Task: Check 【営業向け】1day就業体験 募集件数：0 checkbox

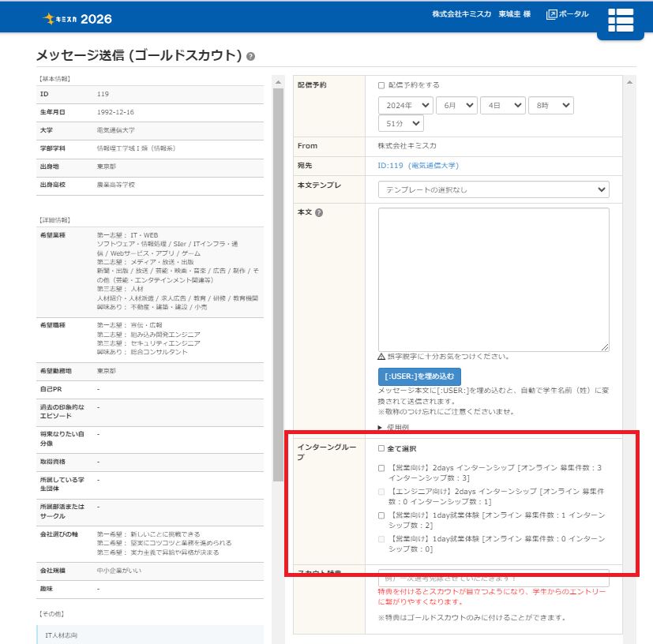Action: 381,539
